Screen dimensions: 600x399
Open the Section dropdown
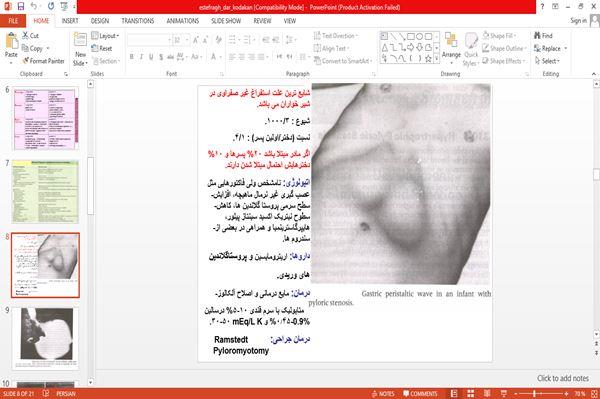click(x=106, y=61)
